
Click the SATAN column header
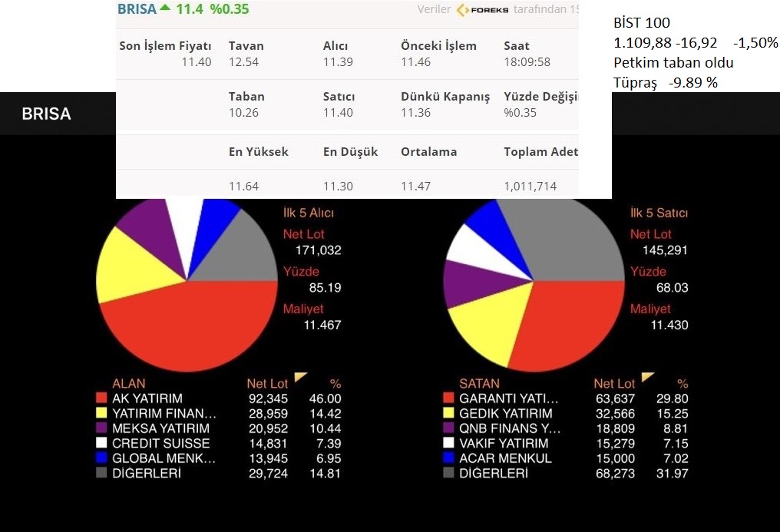pos(479,383)
